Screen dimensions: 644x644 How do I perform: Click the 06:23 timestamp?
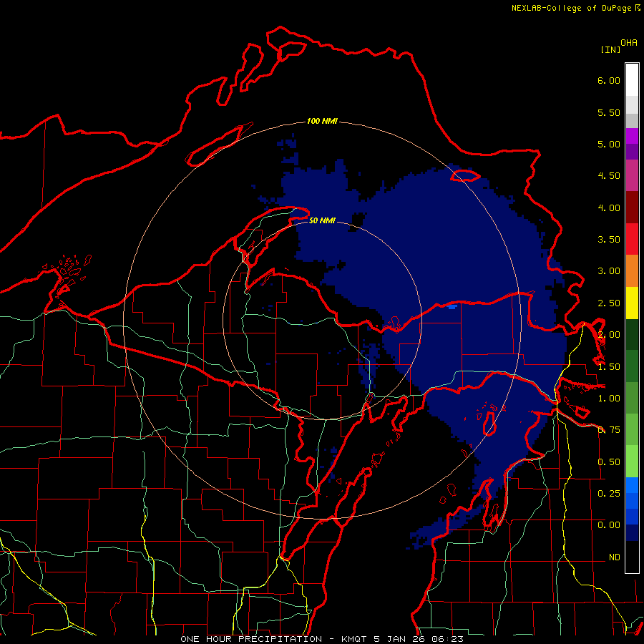click(447, 639)
